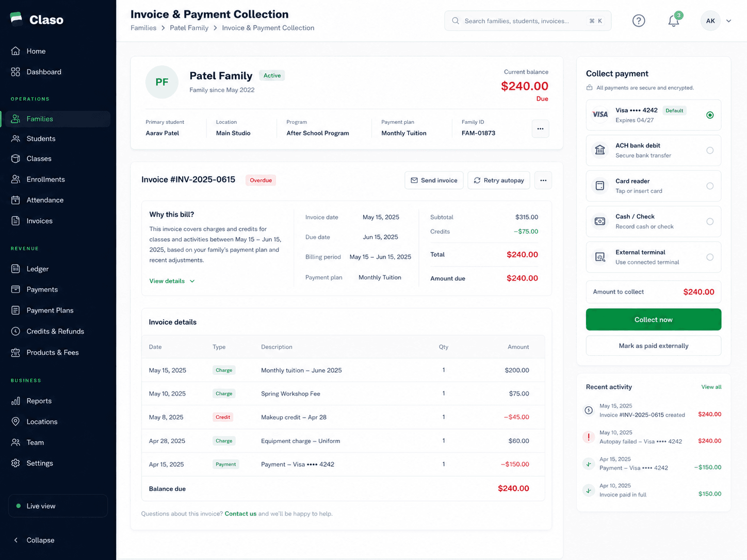Click the Students people icon

click(x=15, y=139)
